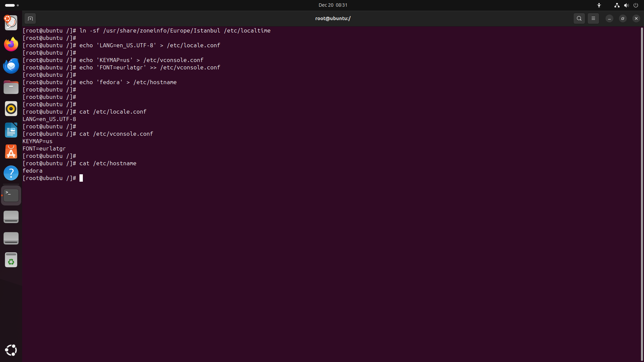This screenshot has height=362, width=644.
Task: Click the KEYMAP=us output line
Action: click(x=38, y=141)
